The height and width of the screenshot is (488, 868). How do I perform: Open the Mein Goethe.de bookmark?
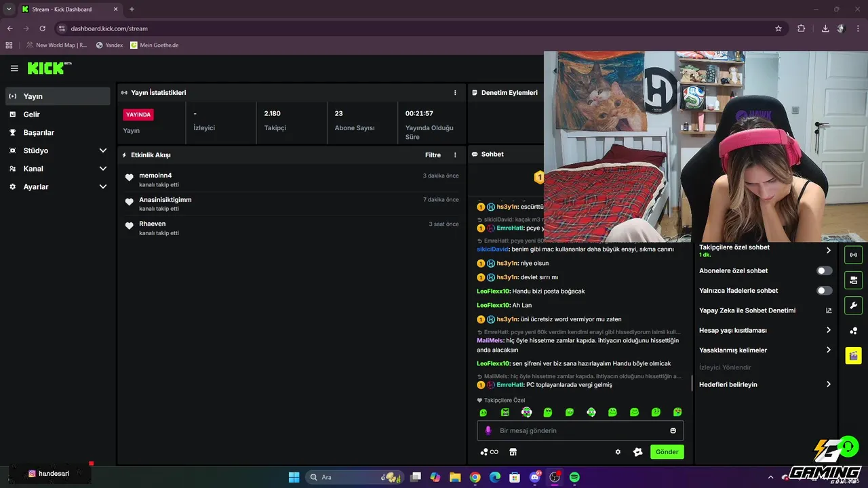point(155,45)
